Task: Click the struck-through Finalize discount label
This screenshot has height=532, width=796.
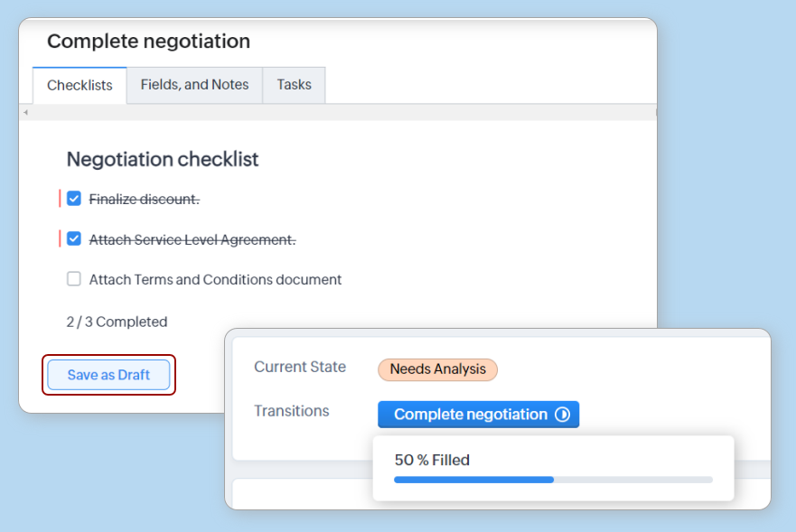Action: pos(144,199)
